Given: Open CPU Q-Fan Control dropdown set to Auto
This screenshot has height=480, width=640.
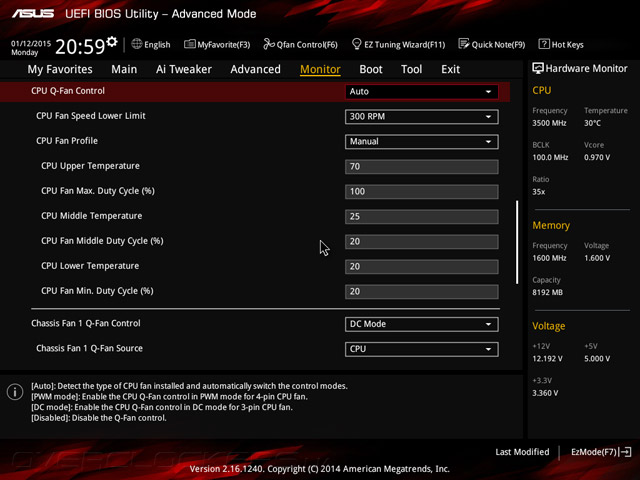Looking at the screenshot, I should pyautogui.click(x=422, y=91).
